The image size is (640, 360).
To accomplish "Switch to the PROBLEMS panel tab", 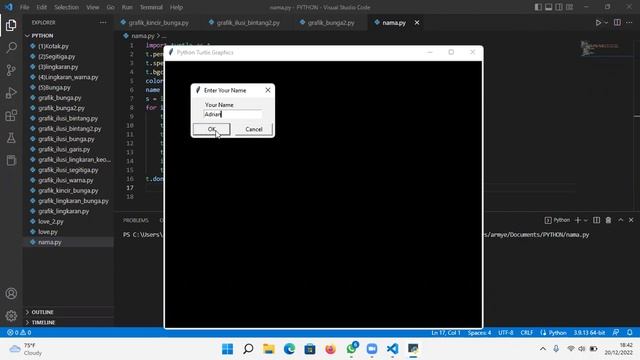I will coord(136,220).
